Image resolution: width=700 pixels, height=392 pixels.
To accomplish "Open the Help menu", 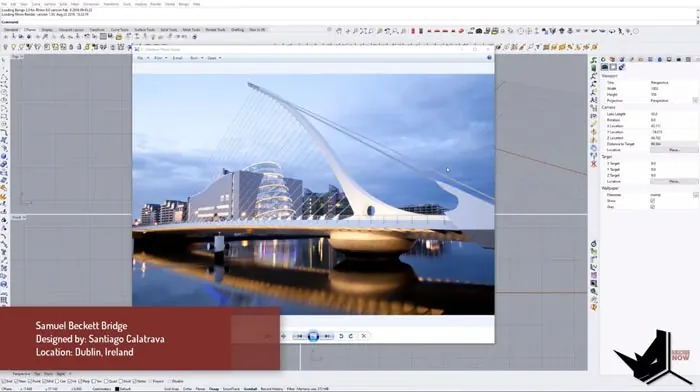I will 196,4.
